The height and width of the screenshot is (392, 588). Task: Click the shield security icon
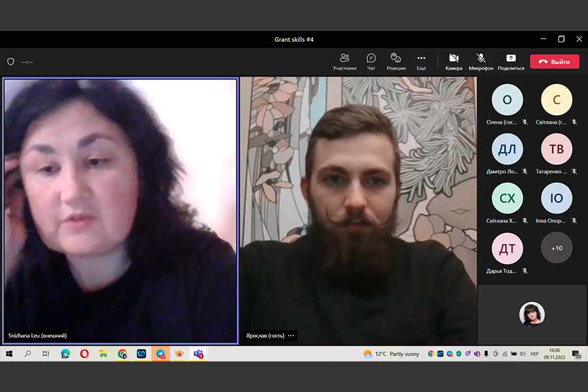click(11, 61)
